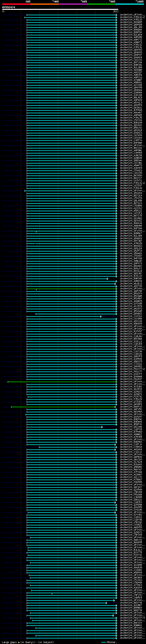Click label UniRef100_Q38M69

pos(131,93)
